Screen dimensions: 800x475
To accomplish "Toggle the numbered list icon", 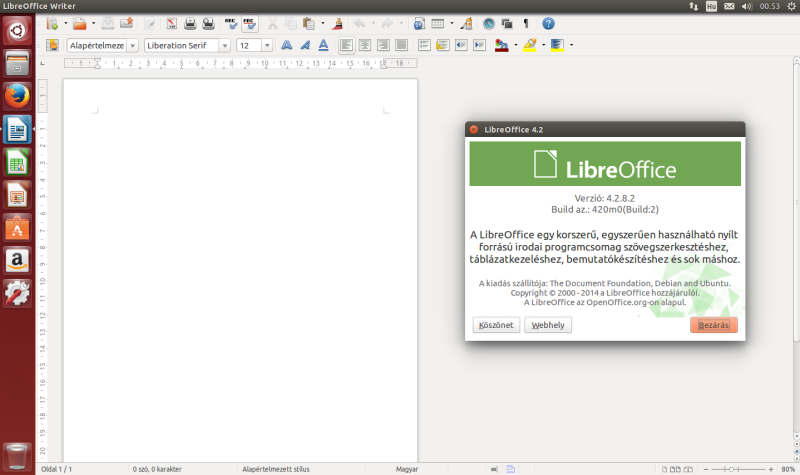I will 424,45.
